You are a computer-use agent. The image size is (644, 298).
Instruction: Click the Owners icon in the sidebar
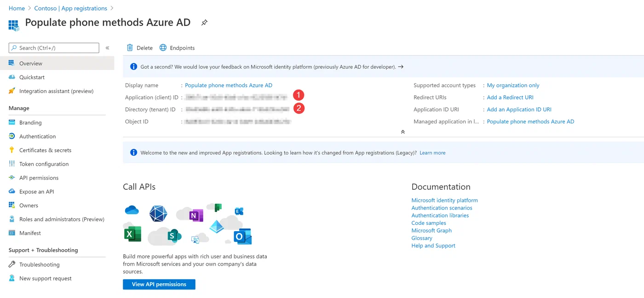pos(11,205)
